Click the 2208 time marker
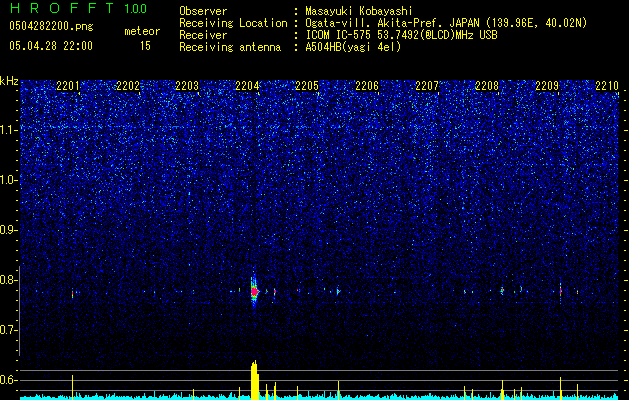Image resolution: width=629 pixels, height=400 pixels. 487,85
